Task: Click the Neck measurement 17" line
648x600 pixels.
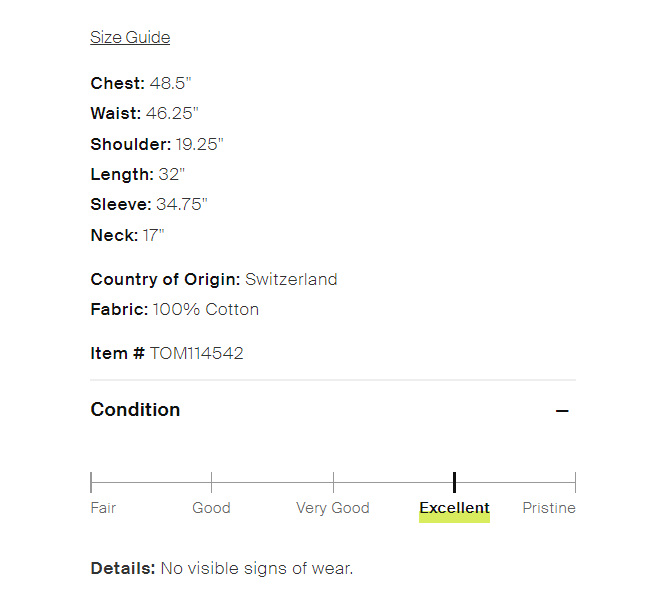Action: coord(127,235)
